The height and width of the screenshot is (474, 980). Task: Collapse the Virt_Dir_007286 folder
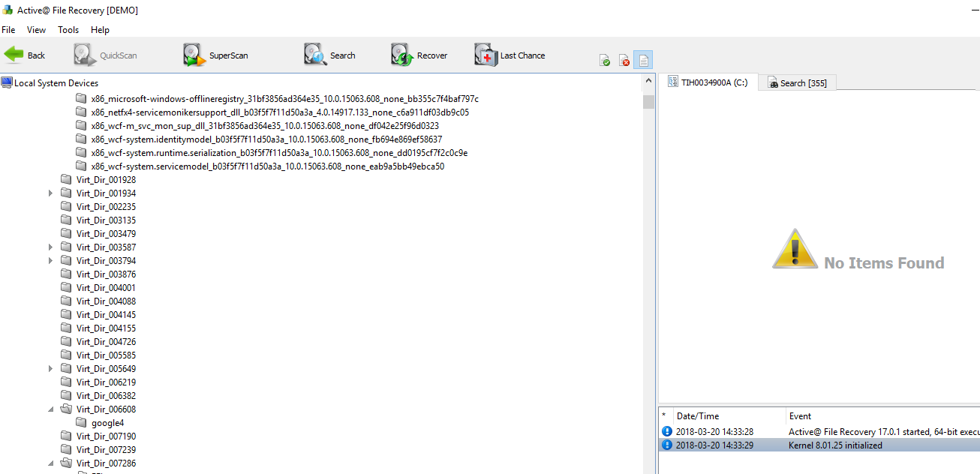[50, 463]
